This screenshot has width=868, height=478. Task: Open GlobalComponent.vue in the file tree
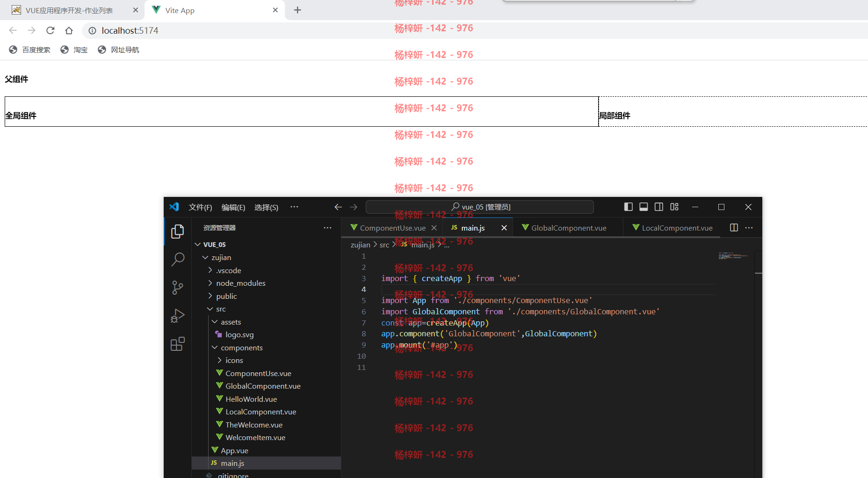[263, 386]
